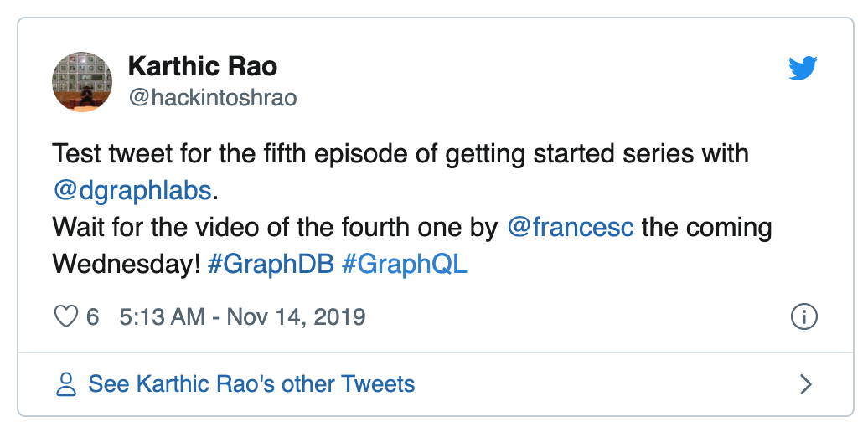
Task: Click the Karthic Rao display name
Action: 202,66
